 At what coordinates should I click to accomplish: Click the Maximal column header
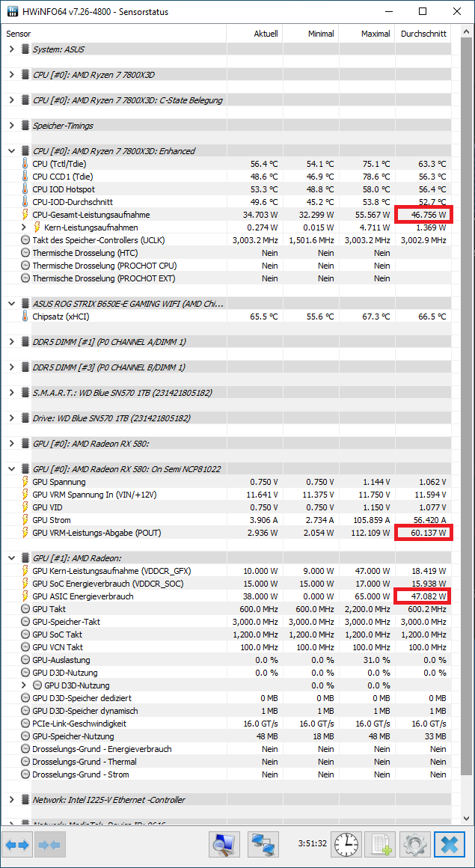coord(367,34)
